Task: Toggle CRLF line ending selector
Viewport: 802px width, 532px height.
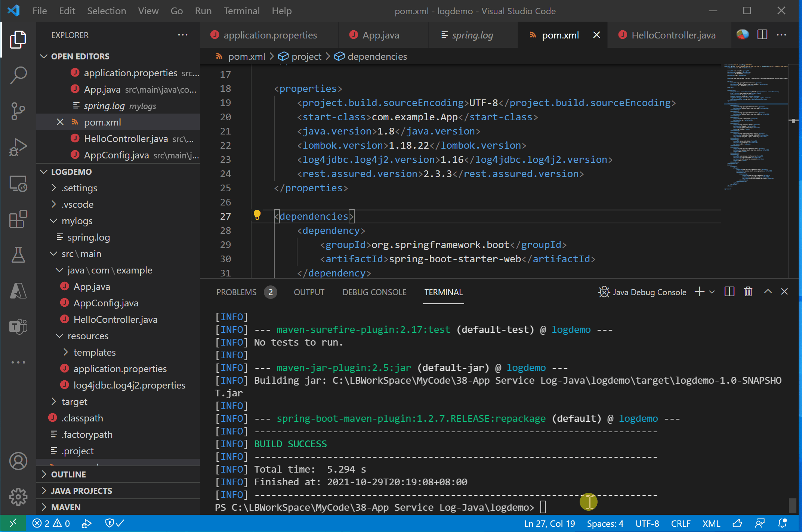Action: 680,524
